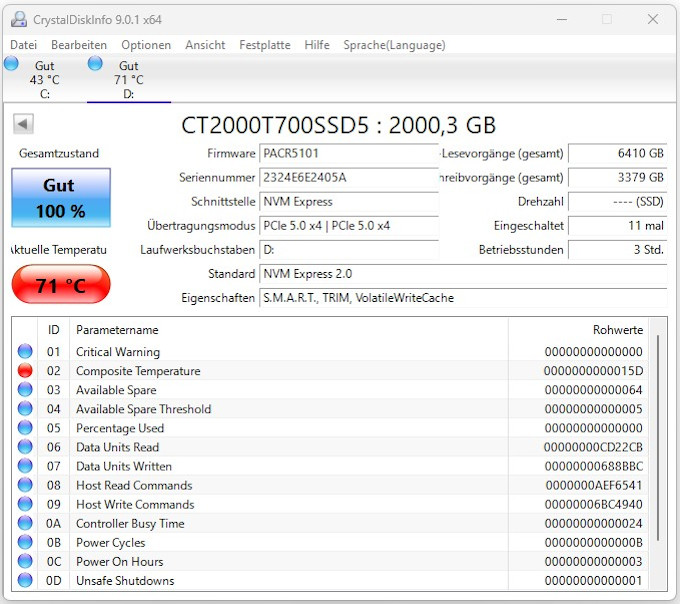
Task: Click the status icon for Controller Busy Time
Action: 25,523
